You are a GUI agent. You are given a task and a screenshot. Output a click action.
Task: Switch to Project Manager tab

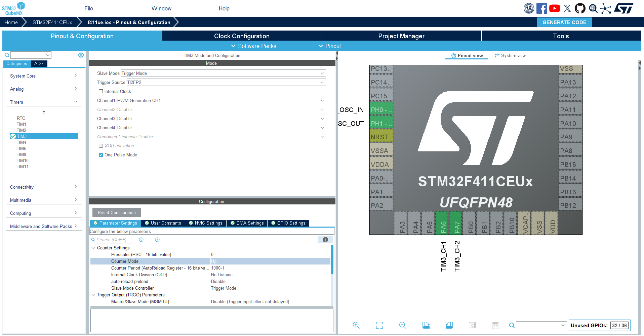click(401, 36)
